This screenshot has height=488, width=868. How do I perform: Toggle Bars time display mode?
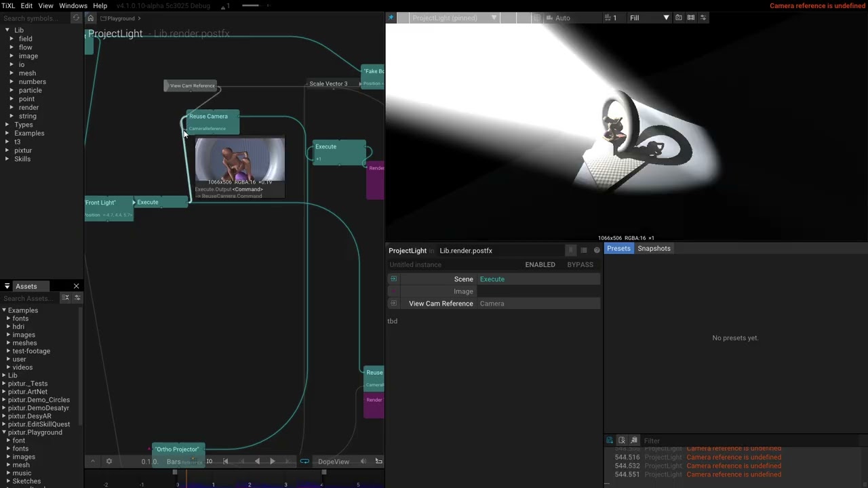pyautogui.click(x=174, y=462)
